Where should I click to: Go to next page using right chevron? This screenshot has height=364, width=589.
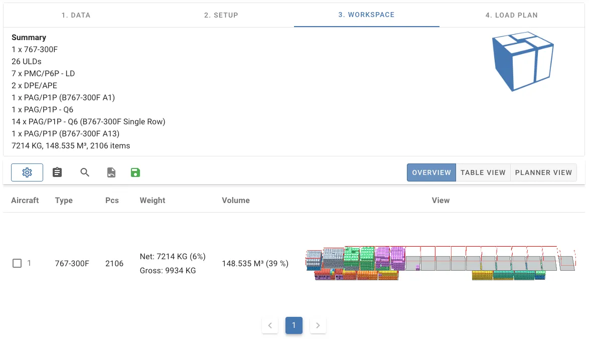tap(318, 325)
